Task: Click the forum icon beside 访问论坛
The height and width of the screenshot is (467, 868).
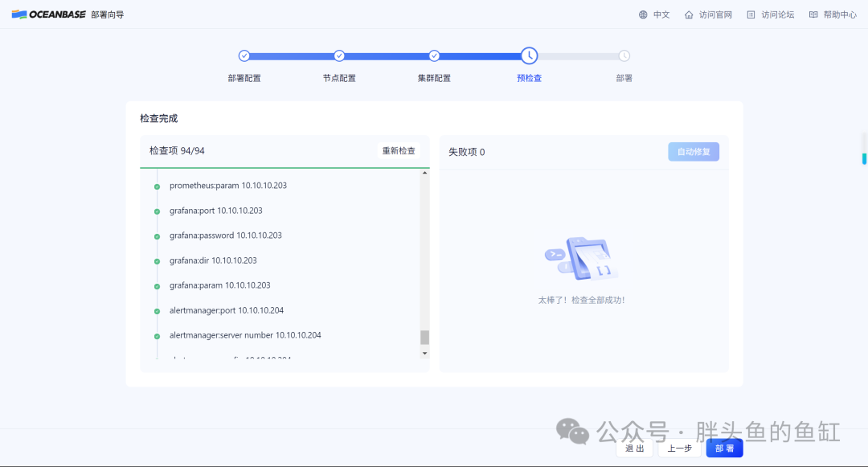Action: [751, 15]
